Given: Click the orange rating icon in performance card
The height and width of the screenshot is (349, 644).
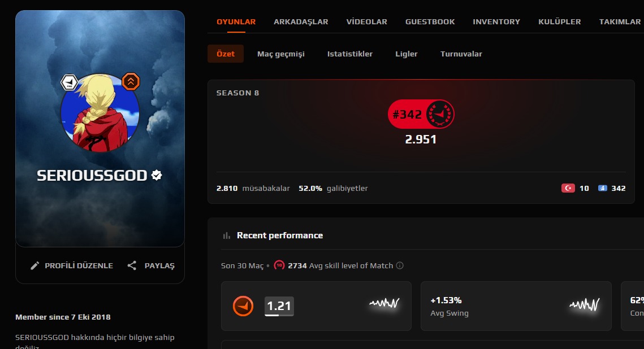Looking at the screenshot, I should click(243, 306).
